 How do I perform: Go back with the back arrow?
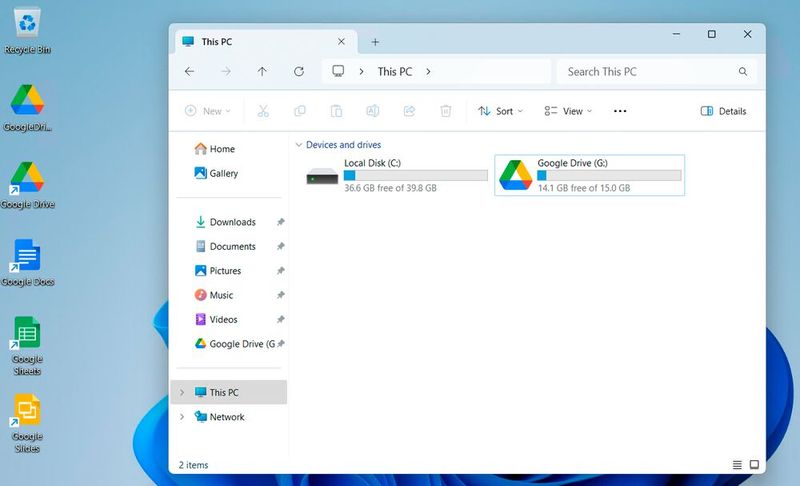point(189,71)
